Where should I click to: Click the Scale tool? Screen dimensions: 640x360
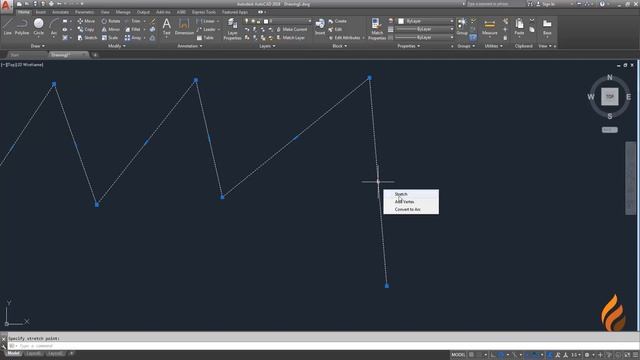click(x=109, y=38)
